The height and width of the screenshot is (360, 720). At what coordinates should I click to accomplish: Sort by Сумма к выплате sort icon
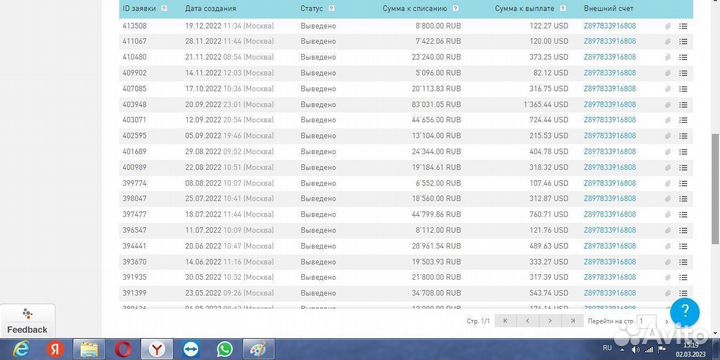pyautogui.click(x=563, y=8)
